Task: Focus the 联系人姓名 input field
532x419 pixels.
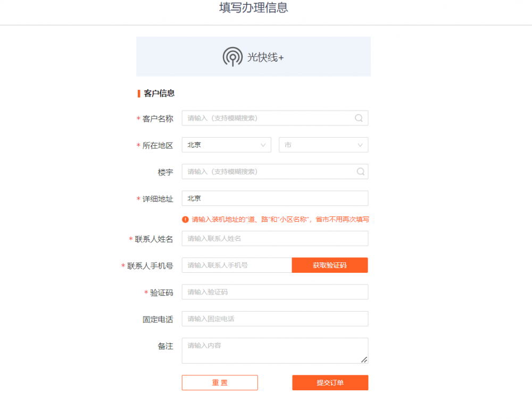Action: (x=275, y=239)
